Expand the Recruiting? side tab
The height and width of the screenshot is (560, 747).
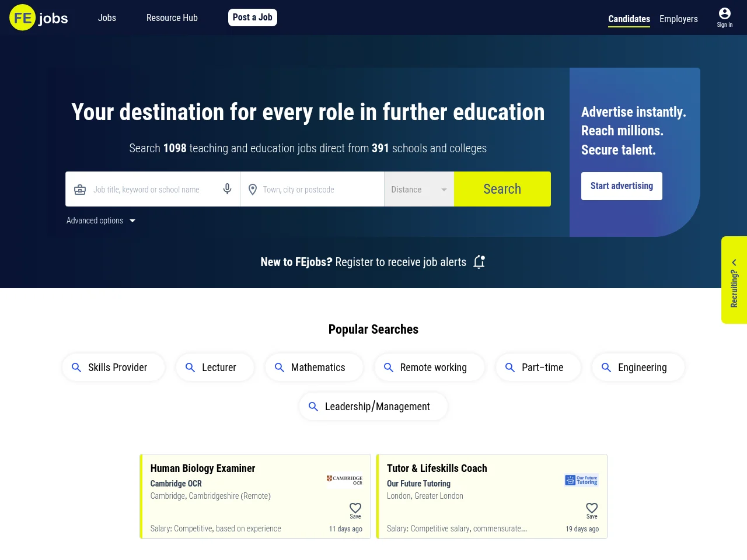734,280
